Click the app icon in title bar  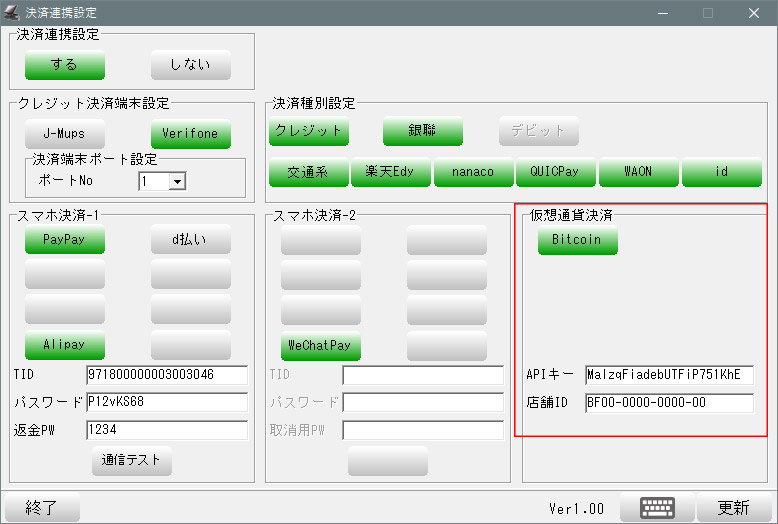pyautogui.click(x=11, y=12)
